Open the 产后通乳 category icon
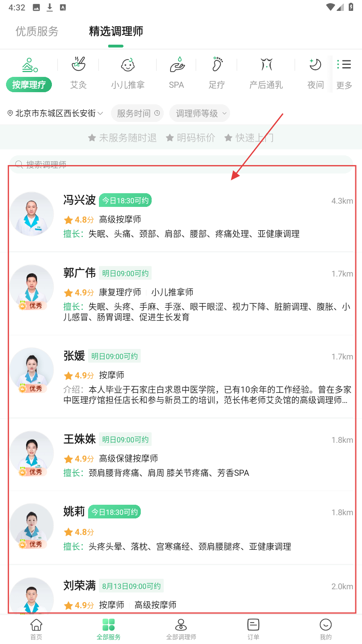The height and width of the screenshot is (644, 362). pyautogui.click(x=266, y=64)
